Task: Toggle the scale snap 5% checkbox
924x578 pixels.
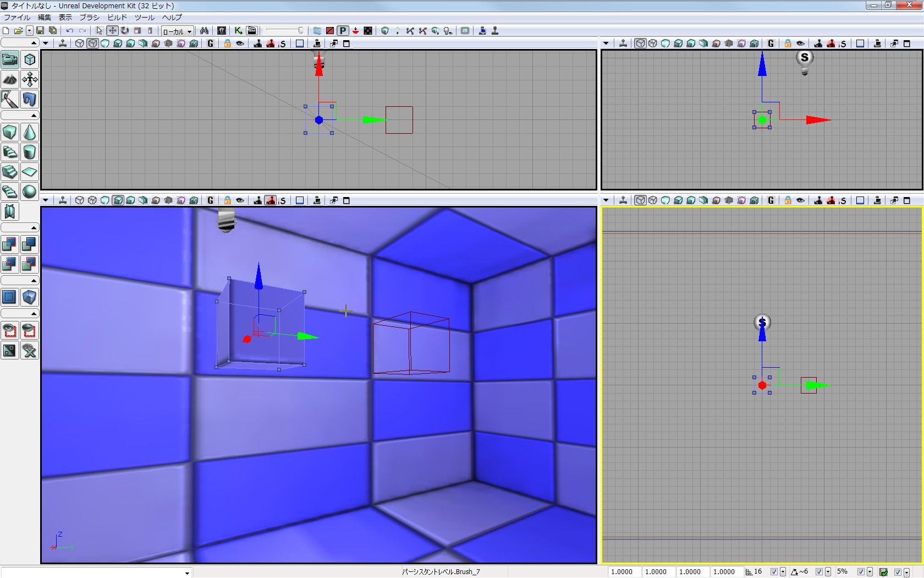Action: pos(861,572)
